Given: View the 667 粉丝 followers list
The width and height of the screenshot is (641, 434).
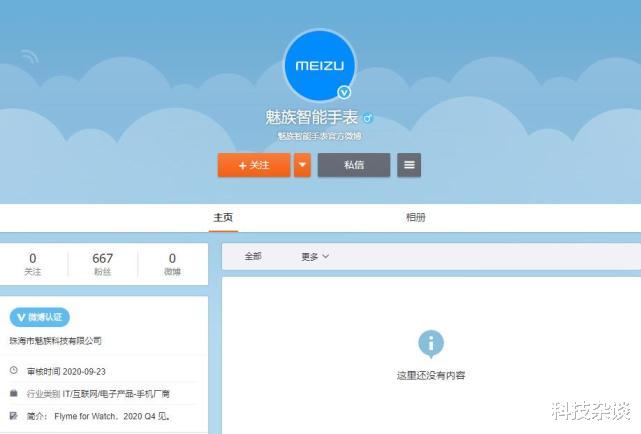Looking at the screenshot, I should coord(102,264).
